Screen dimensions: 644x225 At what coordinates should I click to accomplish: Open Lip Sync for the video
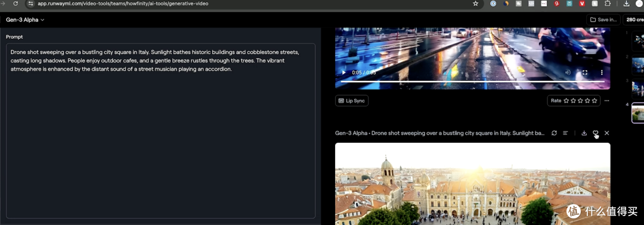point(352,101)
